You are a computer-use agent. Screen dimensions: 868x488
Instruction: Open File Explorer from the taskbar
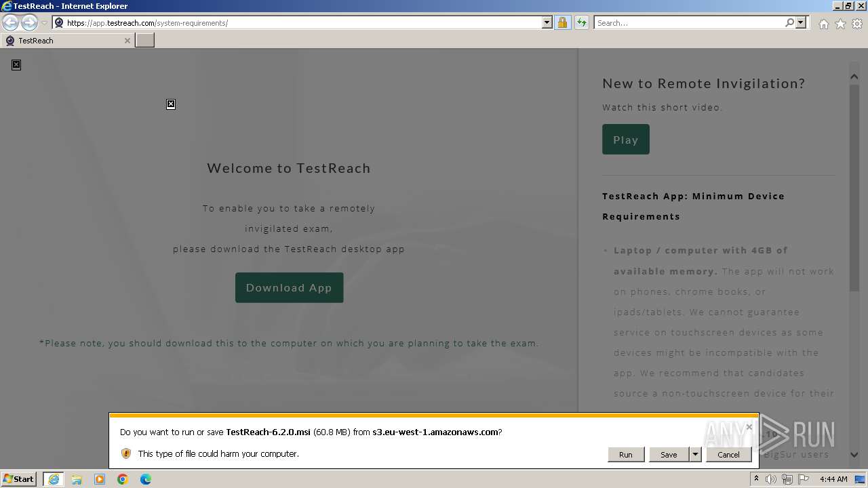click(x=77, y=479)
